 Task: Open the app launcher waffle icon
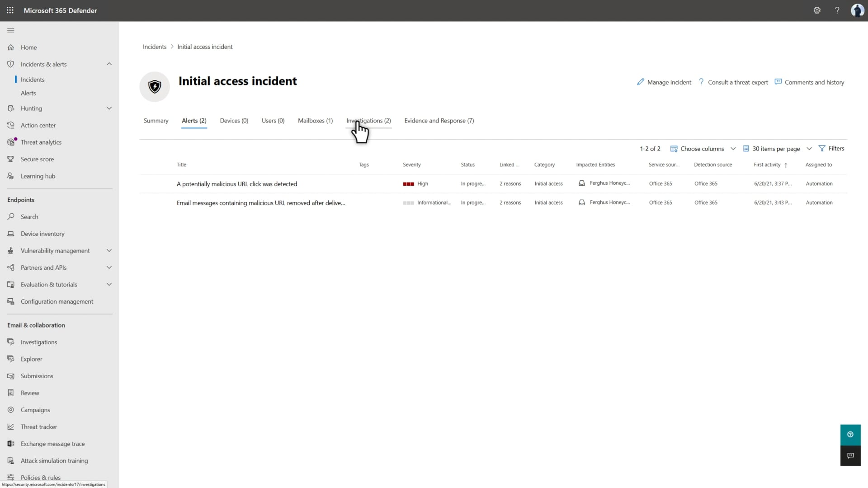(x=10, y=10)
